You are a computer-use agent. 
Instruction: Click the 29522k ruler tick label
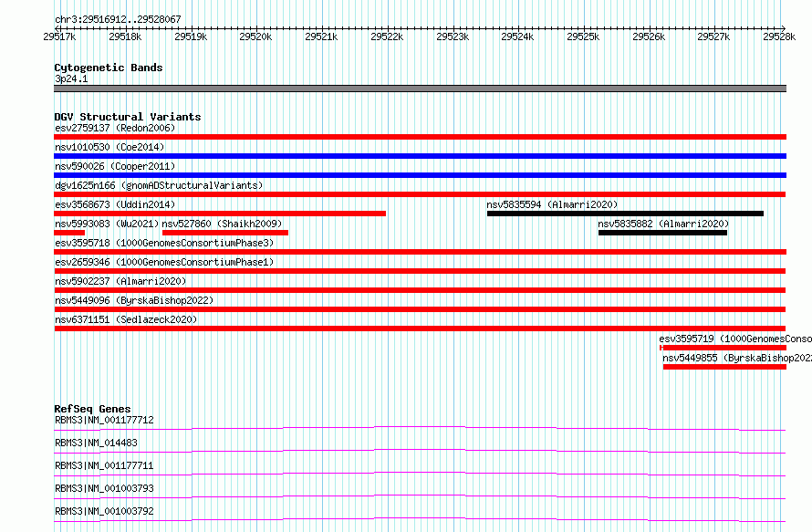[x=387, y=37]
